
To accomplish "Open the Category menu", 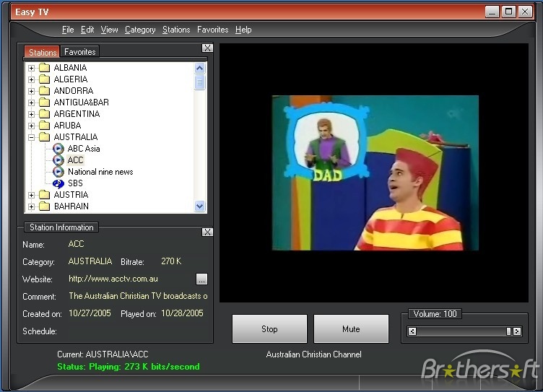I will tap(140, 30).
